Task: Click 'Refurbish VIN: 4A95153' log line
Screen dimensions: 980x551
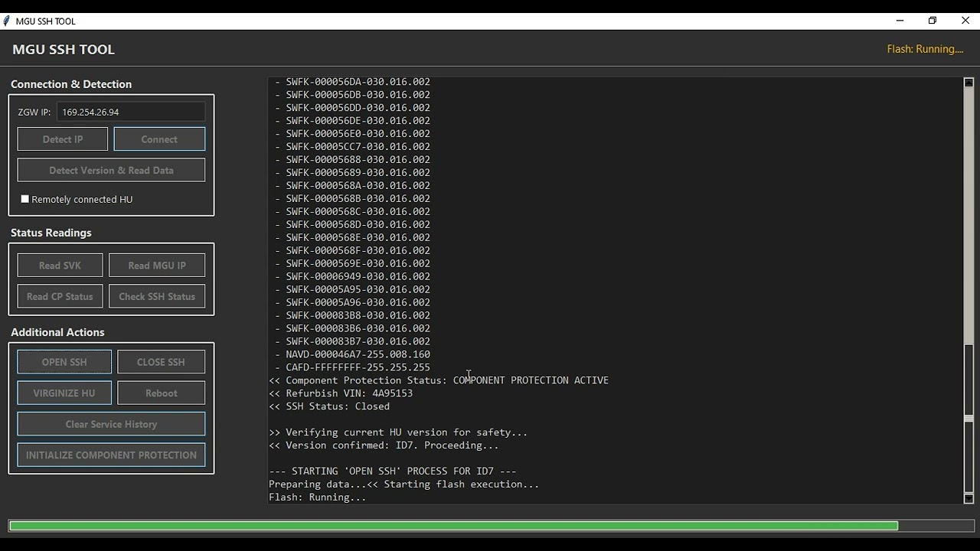Action: coord(341,393)
